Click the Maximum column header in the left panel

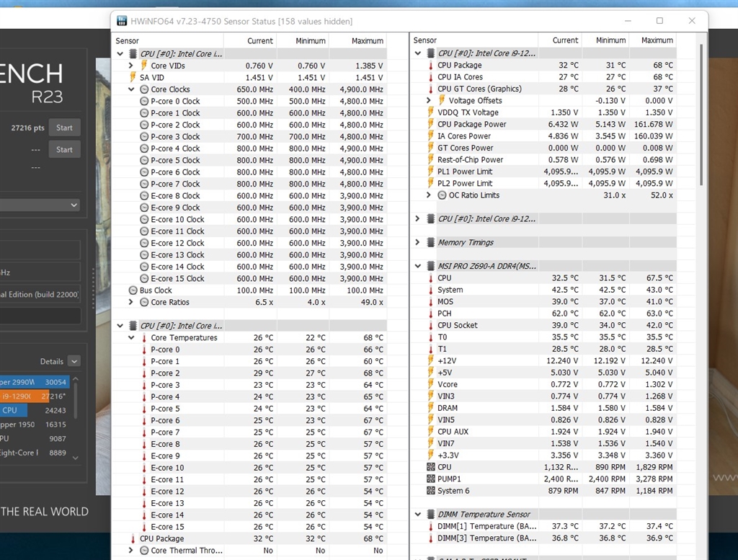(x=367, y=41)
